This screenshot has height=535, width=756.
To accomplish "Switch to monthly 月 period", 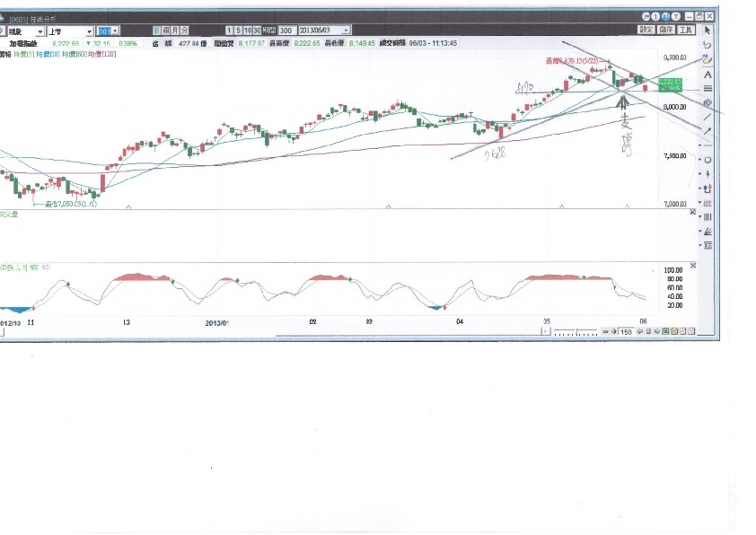I will (x=175, y=31).
